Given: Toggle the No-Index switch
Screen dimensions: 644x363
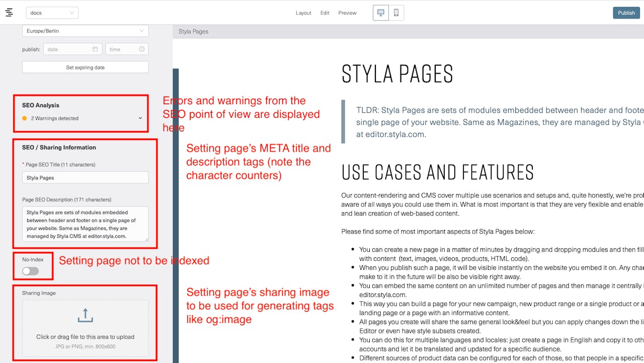Looking at the screenshot, I should coord(30,271).
